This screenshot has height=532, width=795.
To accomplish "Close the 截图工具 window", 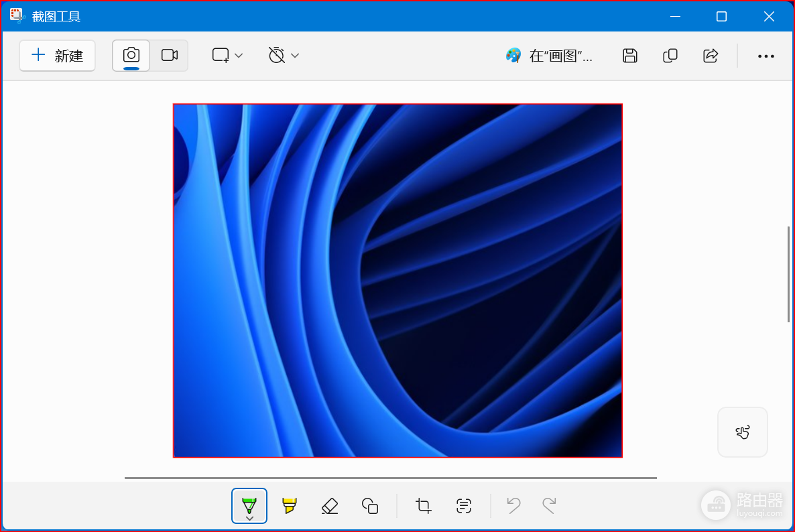I will coord(769,16).
